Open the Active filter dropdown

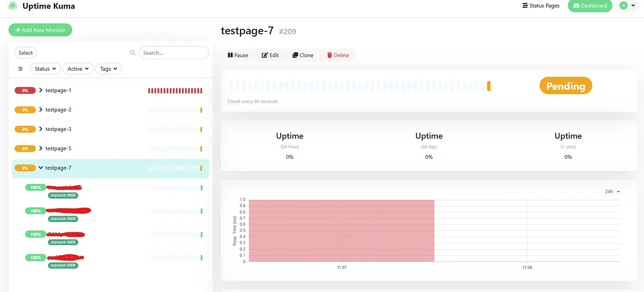click(77, 69)
